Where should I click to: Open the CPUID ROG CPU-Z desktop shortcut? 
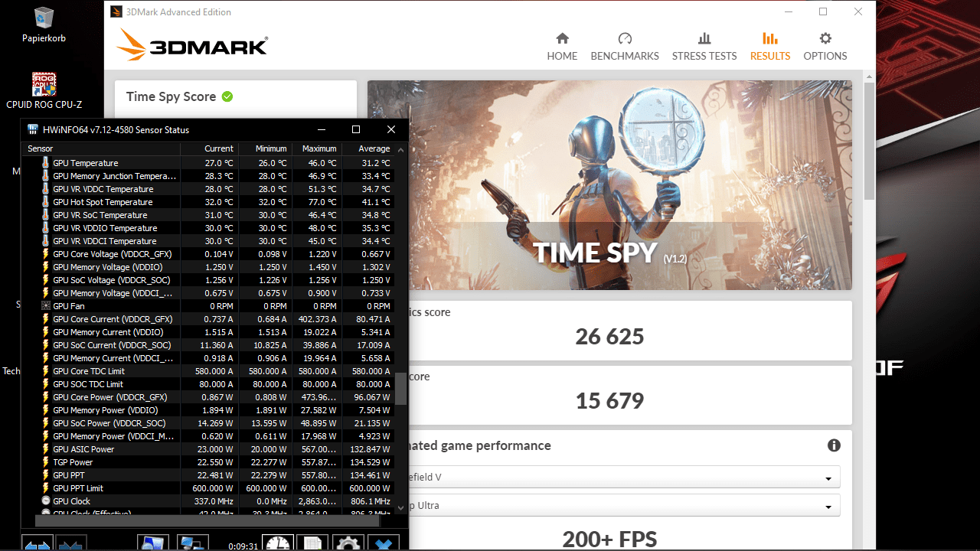[44, 90]
